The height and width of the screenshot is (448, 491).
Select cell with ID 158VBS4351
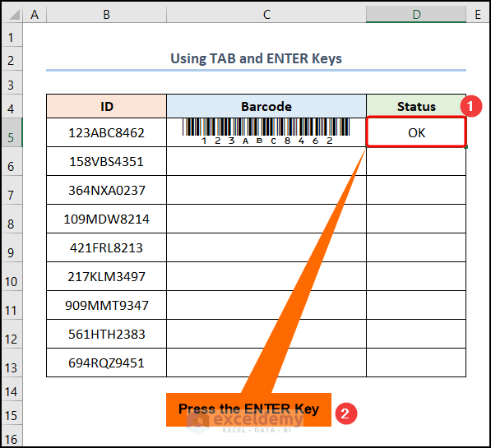tap(106, 161)
